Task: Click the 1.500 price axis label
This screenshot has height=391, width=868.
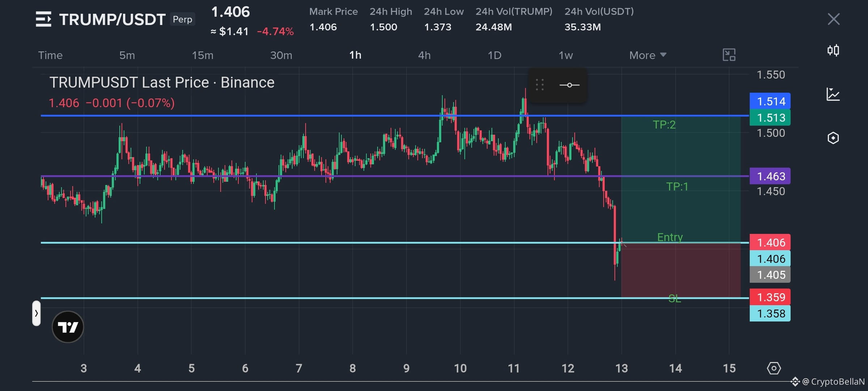Action: (771, 133)
